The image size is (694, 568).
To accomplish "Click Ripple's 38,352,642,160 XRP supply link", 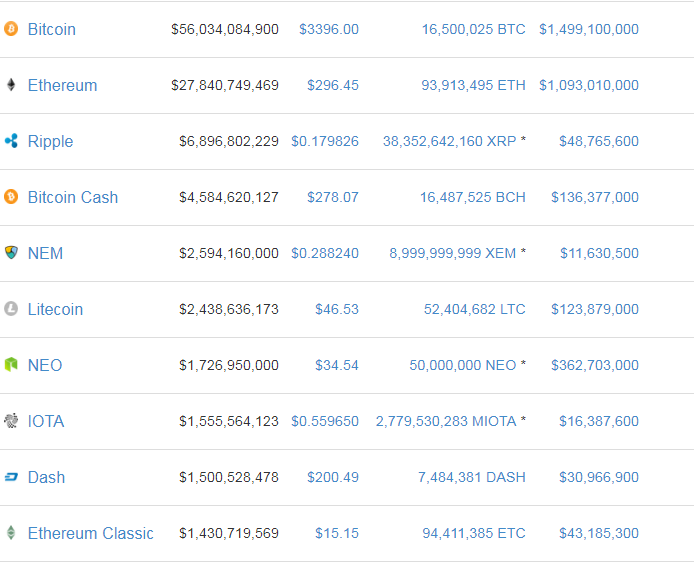I will click(449, 141).
